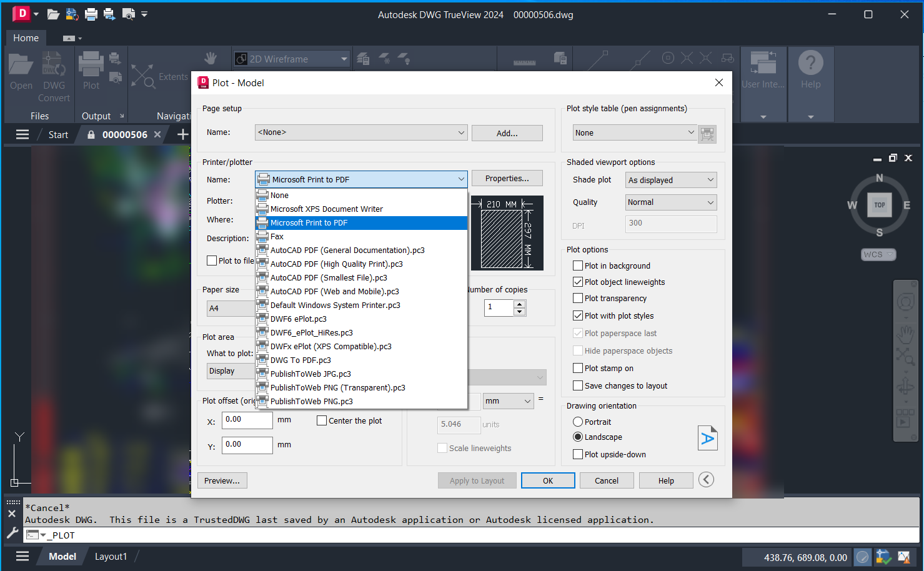Viewport: 924px width, 571px height.
Task: Click the Measure distance icon in ribbon
Action: (524, 61)
